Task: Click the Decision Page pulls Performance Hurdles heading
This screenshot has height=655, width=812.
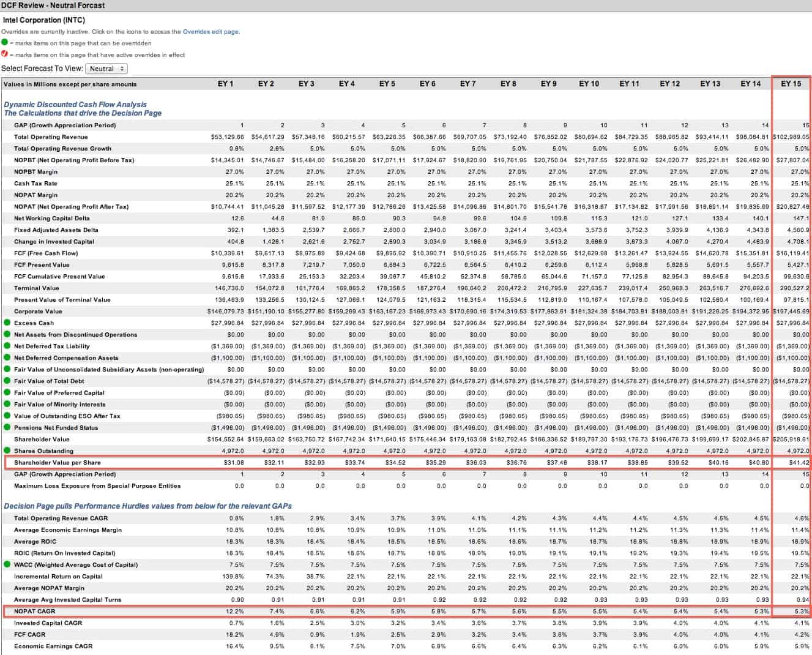Action: pyautogui.click(x=147, y=506)
